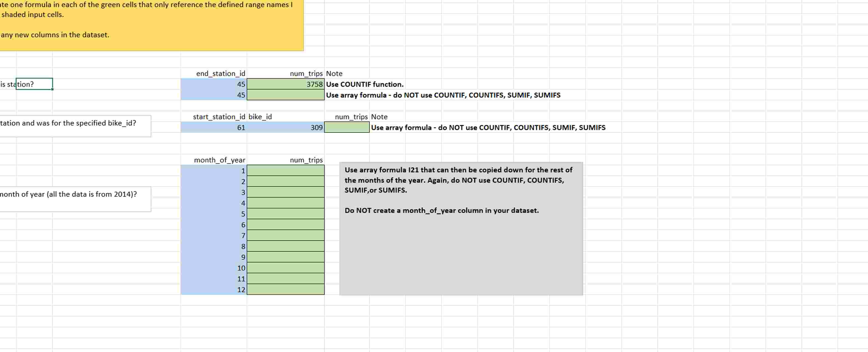
Task: Click the month_of_year cell with value 10
Action: click(x=214, y=268)
